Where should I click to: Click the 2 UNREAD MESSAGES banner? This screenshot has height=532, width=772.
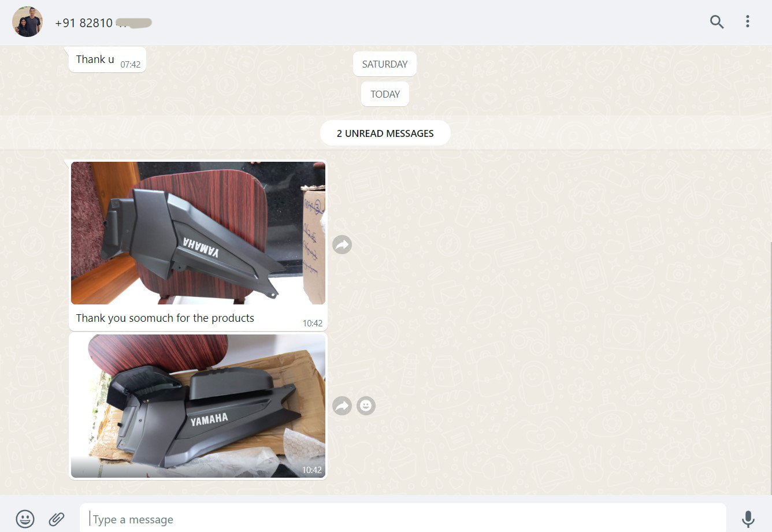385,133
